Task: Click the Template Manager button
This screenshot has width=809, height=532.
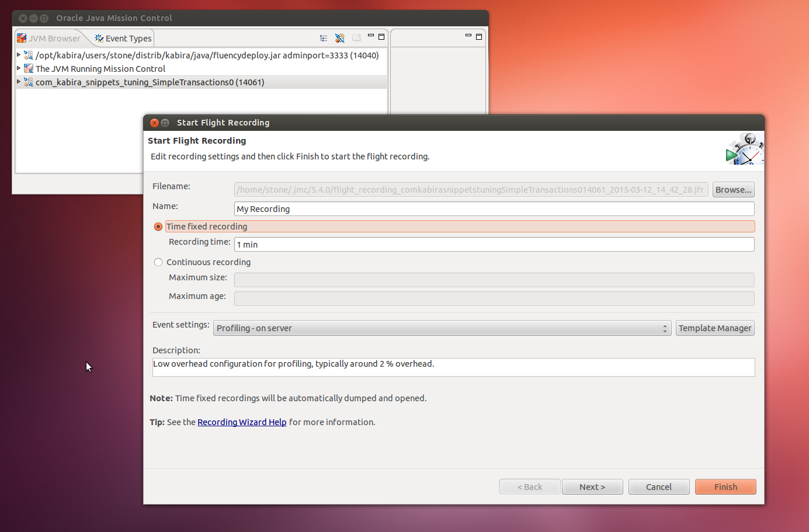Action: pyautogui.click(x=715, y=328)
